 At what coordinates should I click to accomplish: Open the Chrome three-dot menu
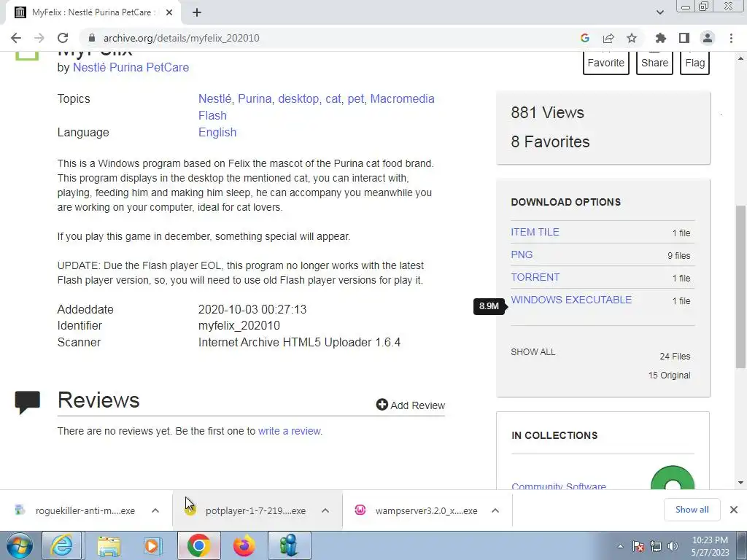(x=731, y=38)
